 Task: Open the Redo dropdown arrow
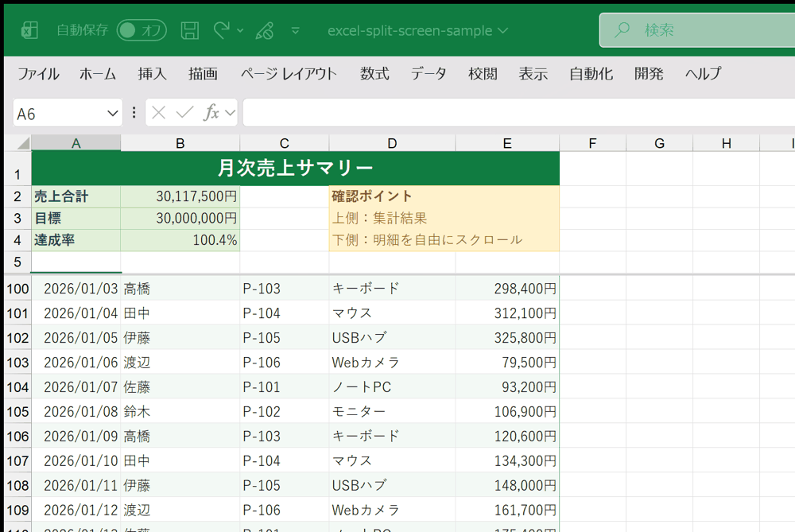point(240,31)
